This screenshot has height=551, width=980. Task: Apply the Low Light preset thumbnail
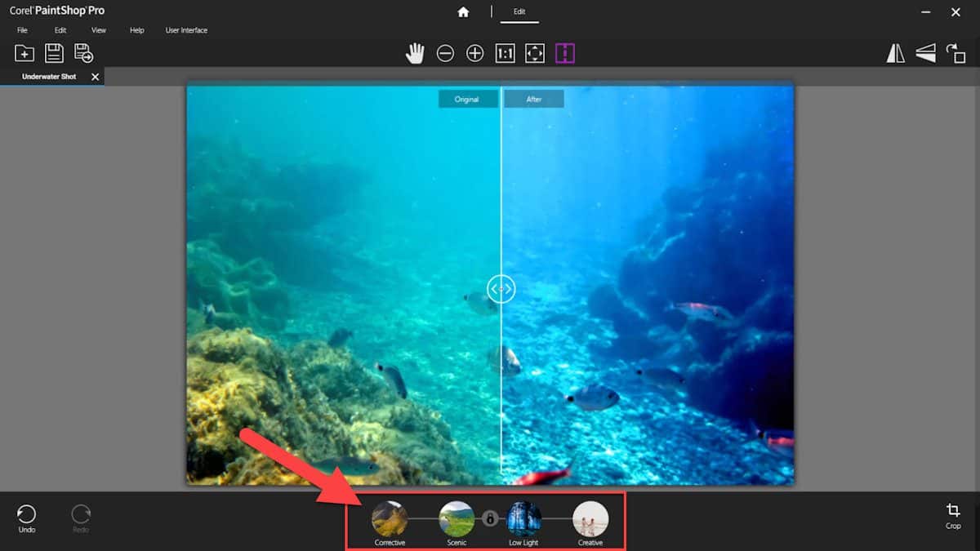(523, 515)
